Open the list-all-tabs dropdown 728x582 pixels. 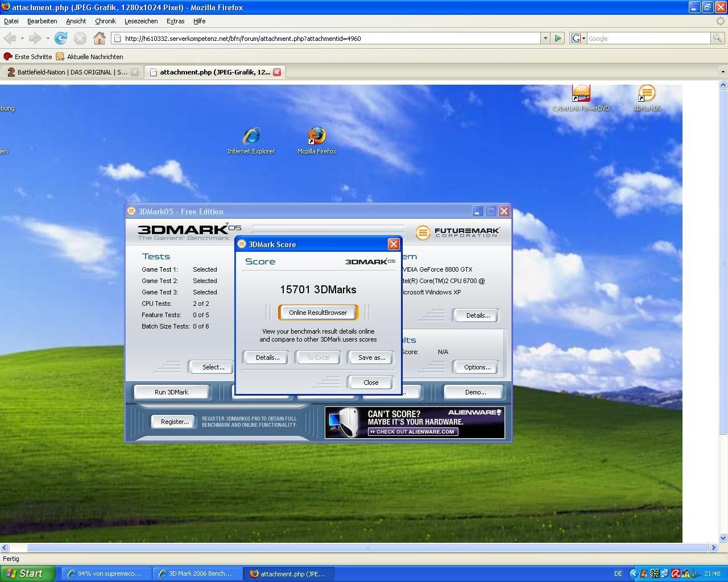[723, 72]
